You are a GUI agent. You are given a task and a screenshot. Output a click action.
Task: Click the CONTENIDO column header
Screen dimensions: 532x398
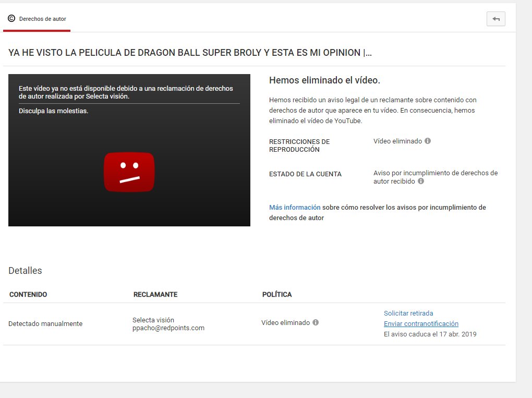(28, 295)
